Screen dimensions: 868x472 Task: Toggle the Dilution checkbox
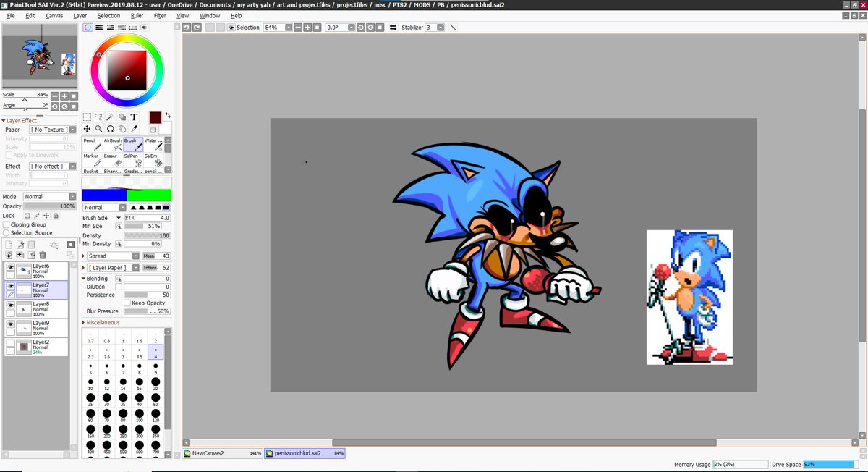tap(118, 287)
